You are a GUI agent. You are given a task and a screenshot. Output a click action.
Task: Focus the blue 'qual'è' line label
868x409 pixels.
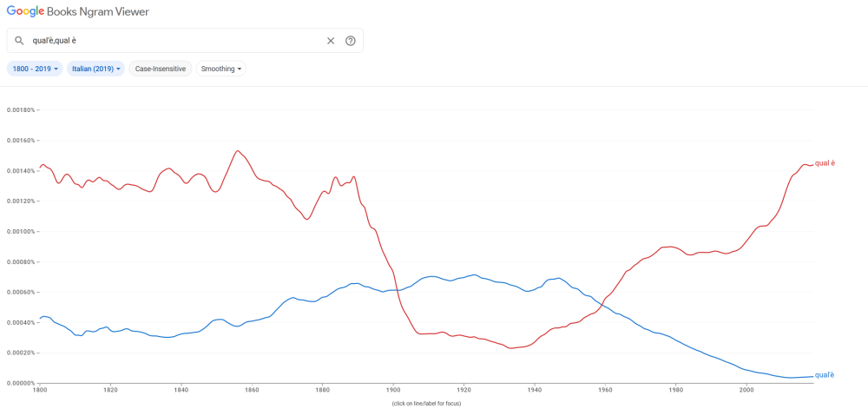click(x=825, y=375)
